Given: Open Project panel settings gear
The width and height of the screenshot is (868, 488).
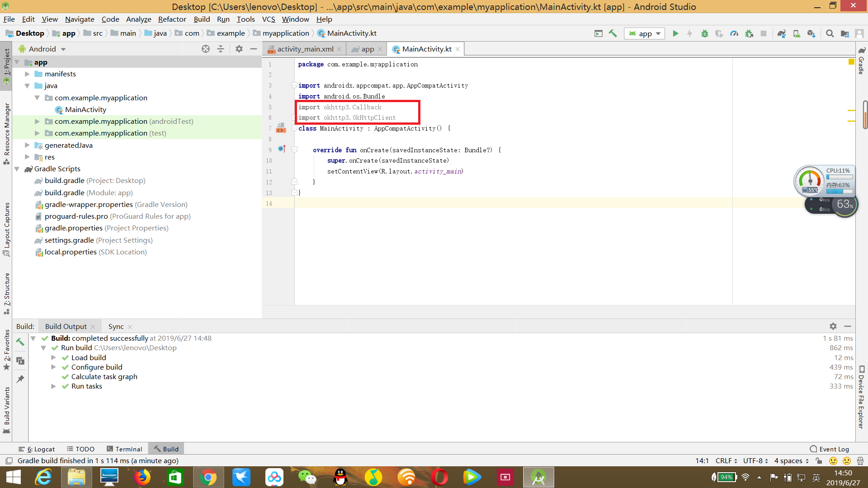Looking at the screenshot, I should [x=239, y=49].
